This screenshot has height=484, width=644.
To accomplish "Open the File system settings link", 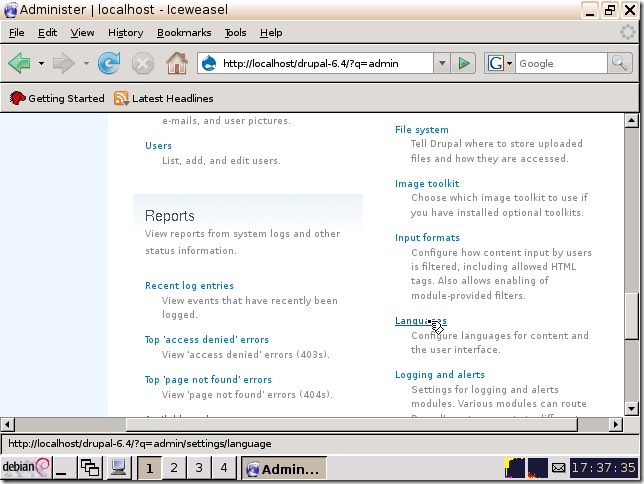I will pyautogui.click(x=422, y=129).
